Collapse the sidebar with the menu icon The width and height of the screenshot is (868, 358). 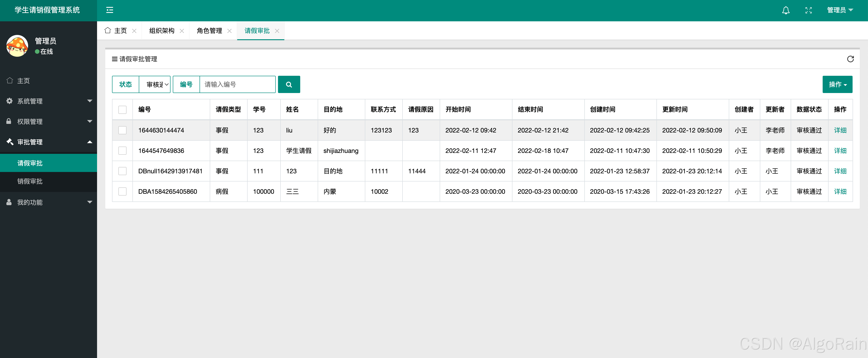[x=110, y=10]
